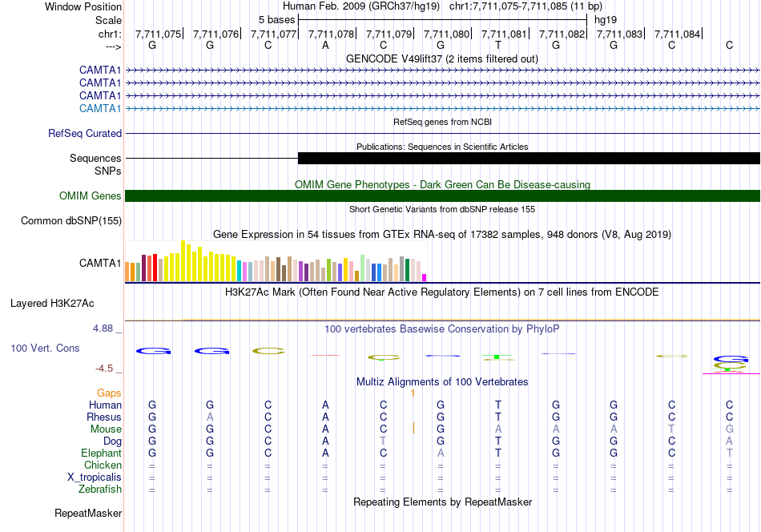Click the position label 7,711,084
The height and width of the screenshot is (532, 761).
[678, 34]
